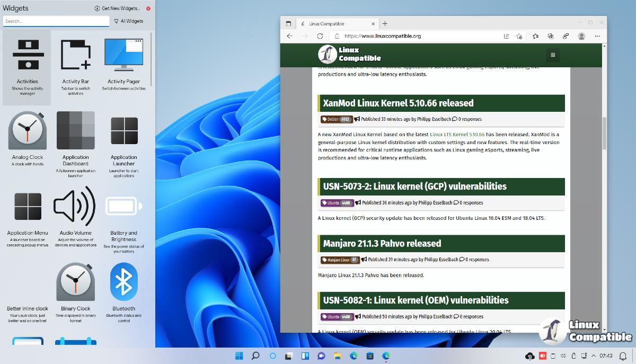Screen dimensions: 636x364
Task: Click the browser address bar URL
Action: pyautogui.click(x=383, y=36)
